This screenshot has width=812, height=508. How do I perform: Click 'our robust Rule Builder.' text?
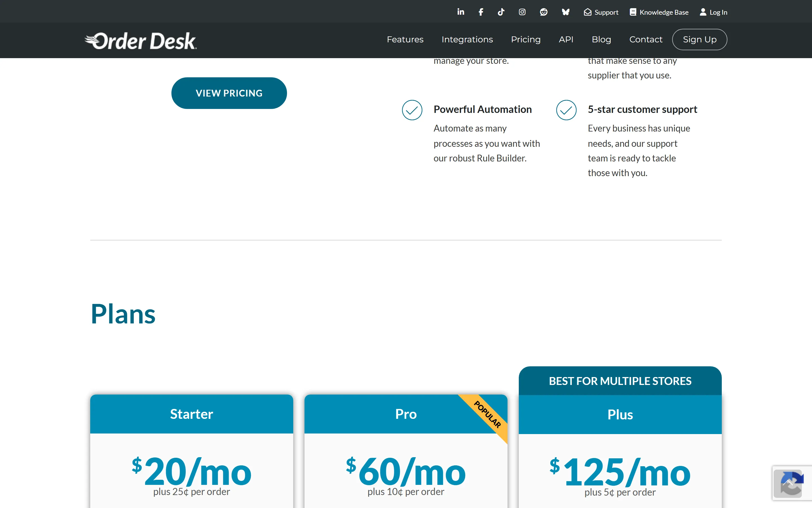click(x=480, y=158)
